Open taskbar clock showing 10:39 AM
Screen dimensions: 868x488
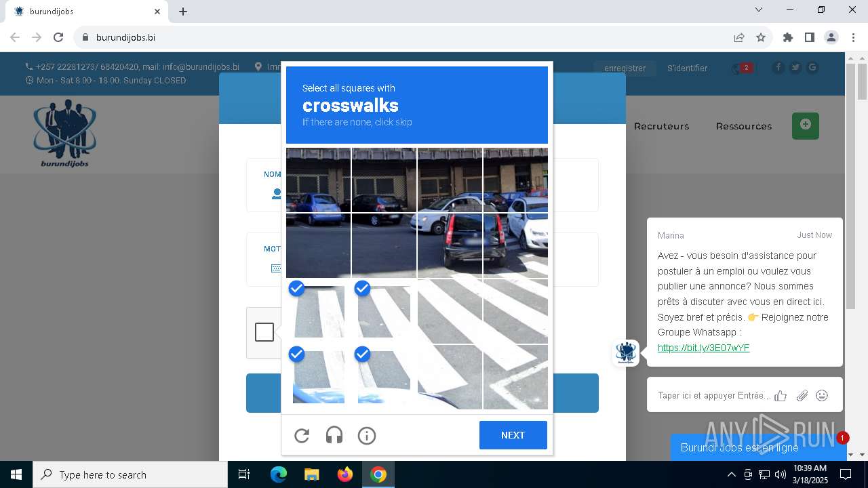coord(809,474)
